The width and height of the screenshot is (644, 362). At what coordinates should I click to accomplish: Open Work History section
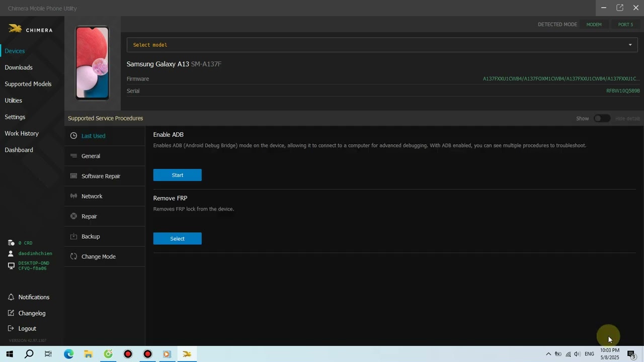22,133
